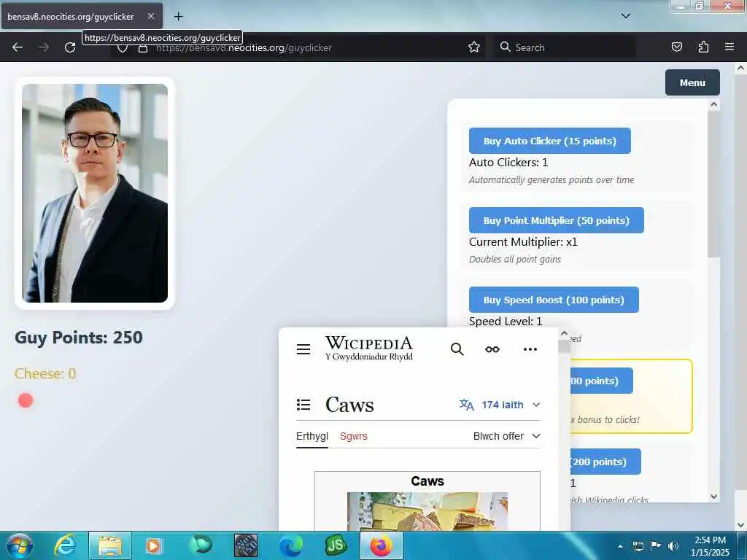
Task: Click the page scrollbar up arrow
Action: pos(740,68)
